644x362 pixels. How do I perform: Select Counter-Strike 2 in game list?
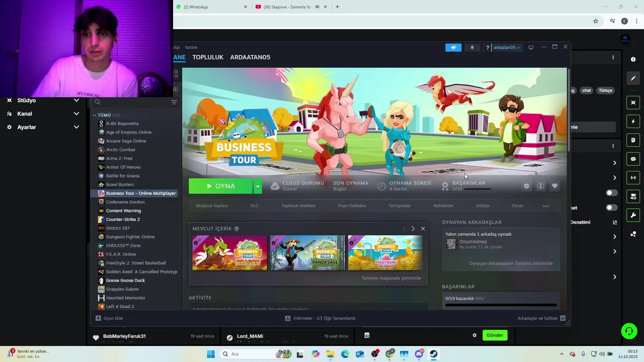tap(123, 219)
